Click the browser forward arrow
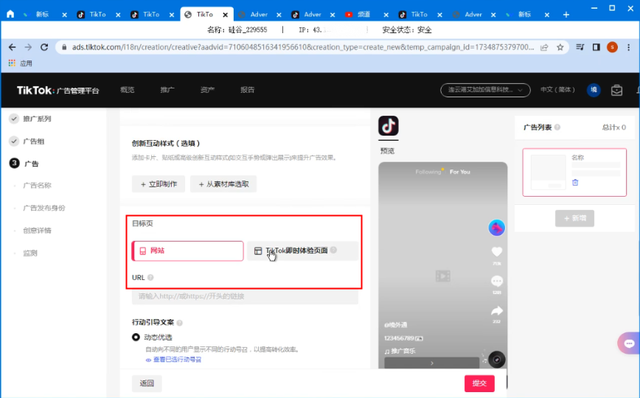The width and height of the screenshot is (640, 398). click(x=28, y=47)
